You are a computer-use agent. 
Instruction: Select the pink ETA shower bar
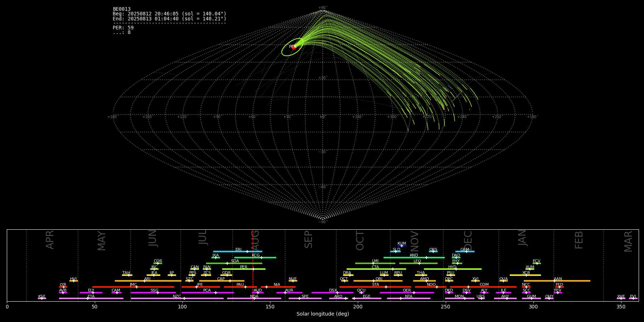click(x=91, y=298)
